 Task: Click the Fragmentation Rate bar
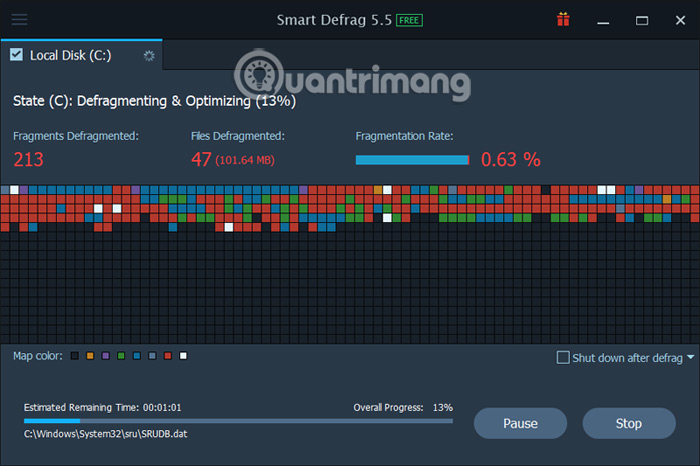pos(412,160)
